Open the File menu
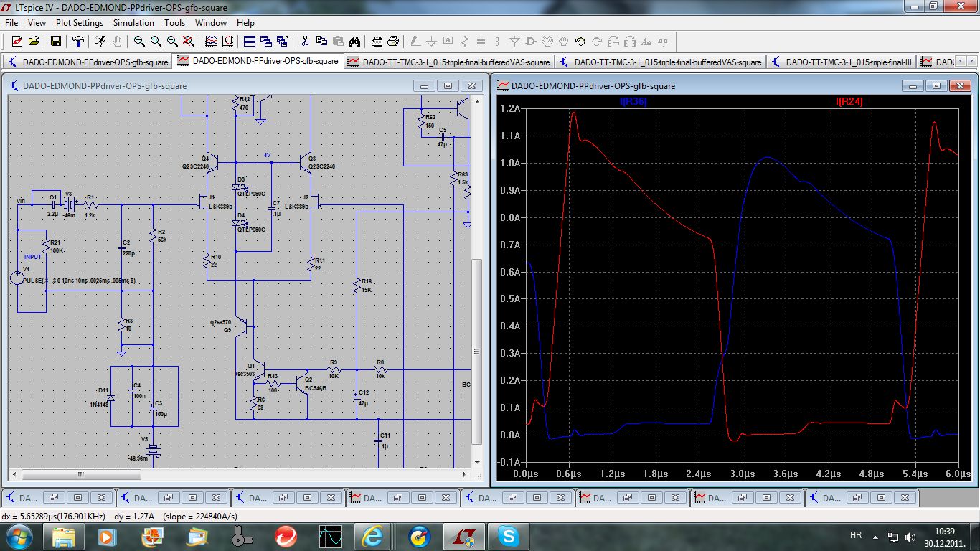This screenshot has width=980, height=551. point(11,23)
